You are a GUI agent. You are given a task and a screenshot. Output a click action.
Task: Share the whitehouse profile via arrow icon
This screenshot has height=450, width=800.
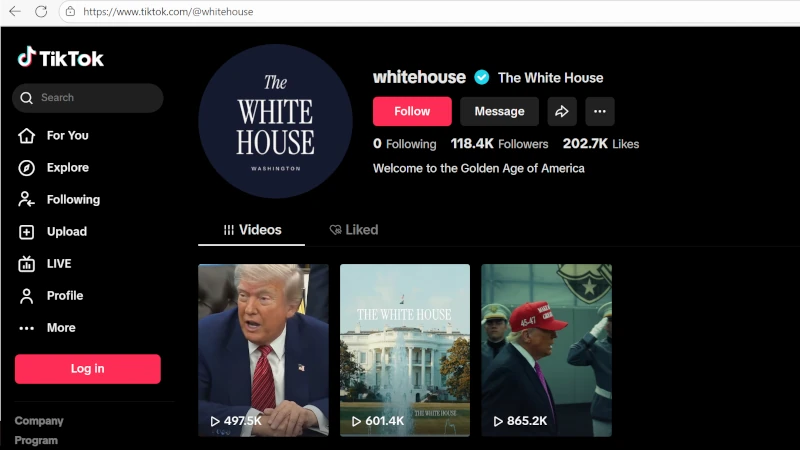coord(562,111)
